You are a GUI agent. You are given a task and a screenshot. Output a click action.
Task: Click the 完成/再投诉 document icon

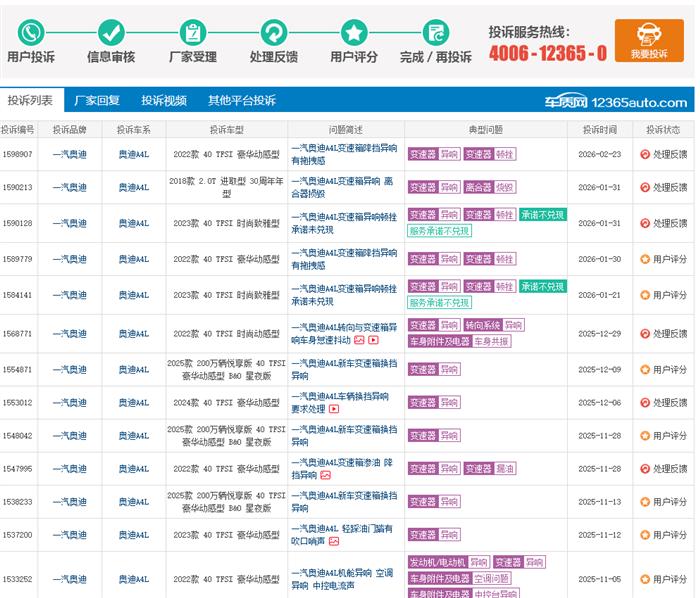click(436, 33)
